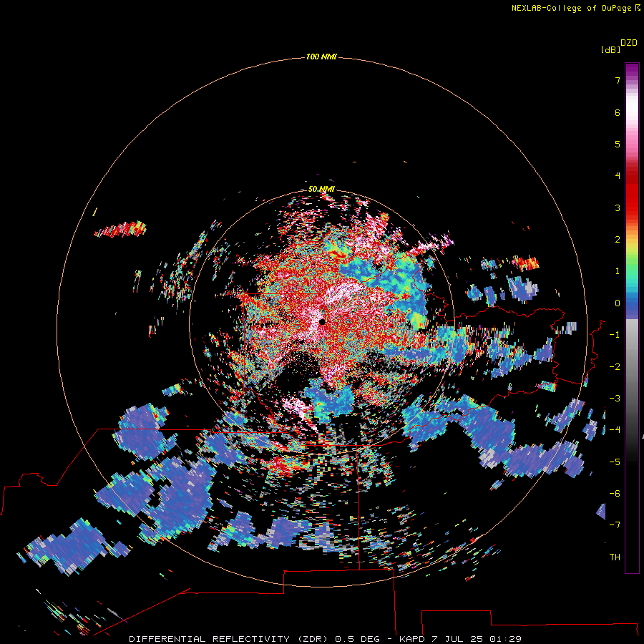This screenshot has width=644, height=644.
Task: Click the 50 NMI range ring label
Action: 321,189
